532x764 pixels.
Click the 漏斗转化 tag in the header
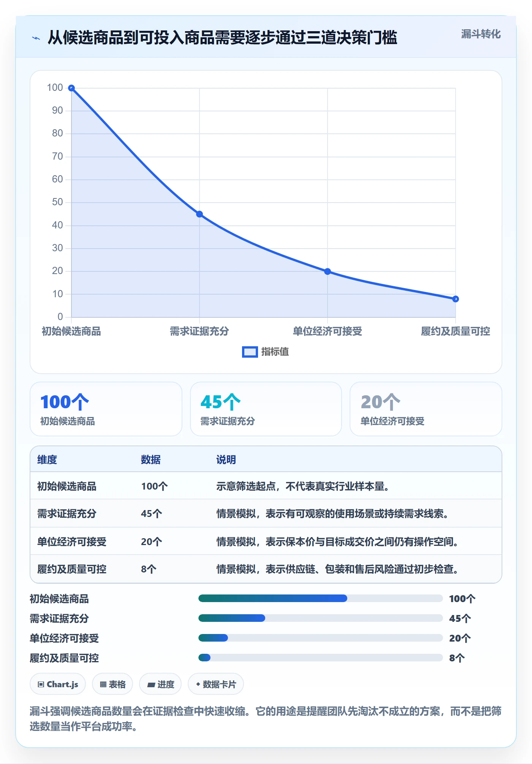pos(481,34)
